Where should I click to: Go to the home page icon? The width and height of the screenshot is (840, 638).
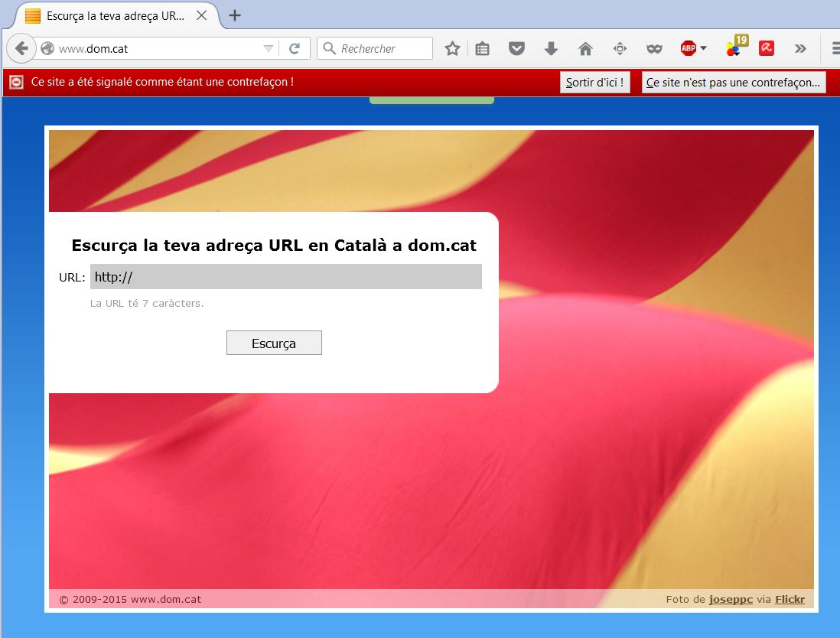[585, 49]
